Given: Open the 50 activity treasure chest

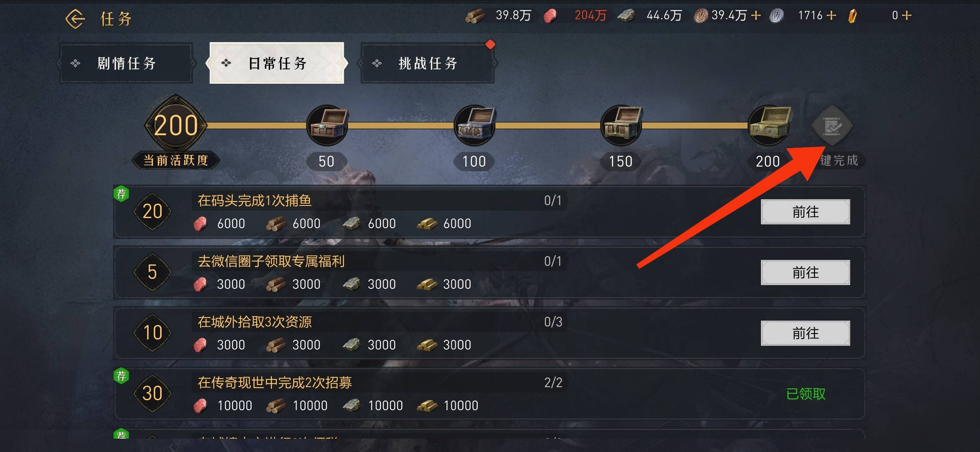Looking at the screenshot, I should tap(327, 125).
